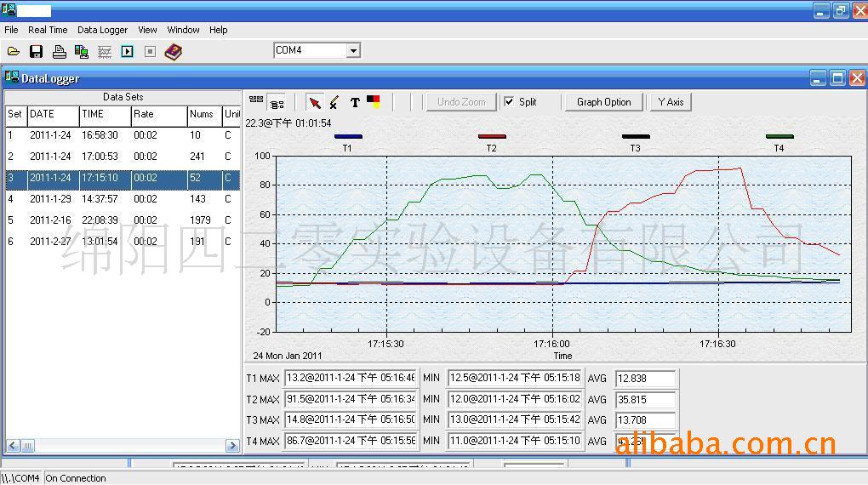Click the T3 AVG field 13.708
The image size is (868, 485).
click(x=645, y=421)
